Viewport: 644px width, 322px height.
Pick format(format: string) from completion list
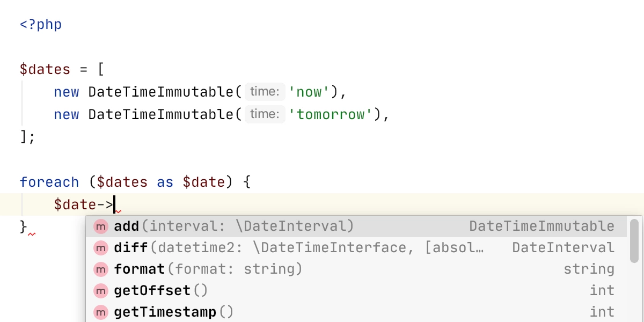(356, 269)
